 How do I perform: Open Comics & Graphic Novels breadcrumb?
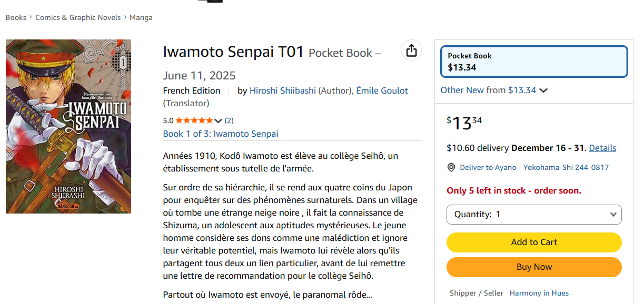78,17
